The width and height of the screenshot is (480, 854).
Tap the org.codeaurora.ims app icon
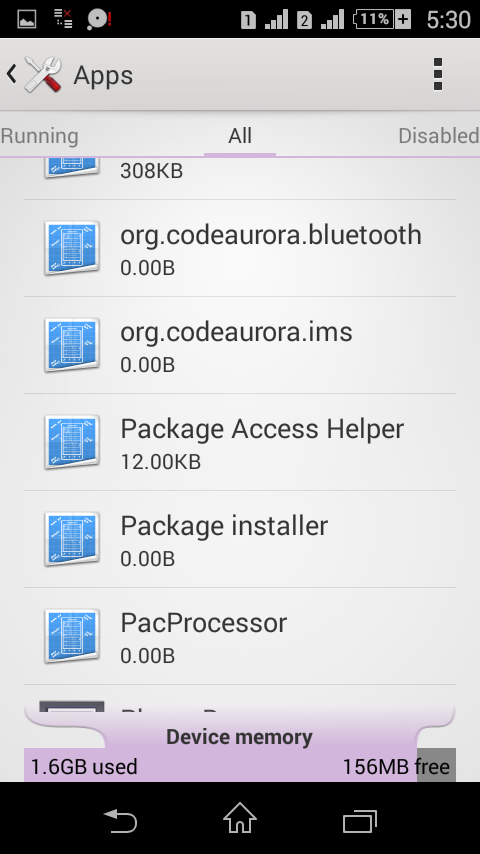point(71,345)
